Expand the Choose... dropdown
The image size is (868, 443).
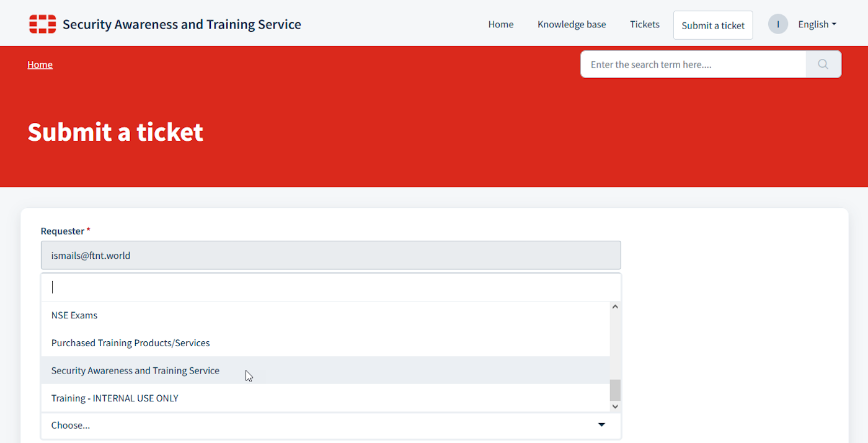[331, 425]
